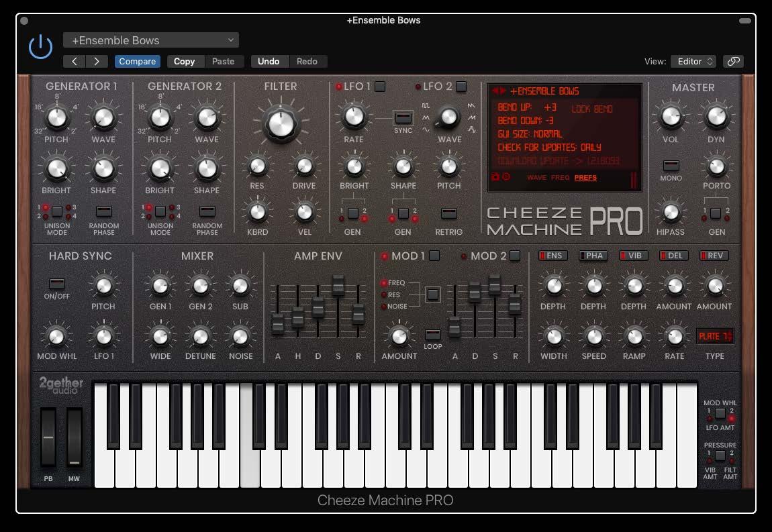Click the PORTO knob in Master
The width and height of the screenshot is (772, 532).
(716, 166)
